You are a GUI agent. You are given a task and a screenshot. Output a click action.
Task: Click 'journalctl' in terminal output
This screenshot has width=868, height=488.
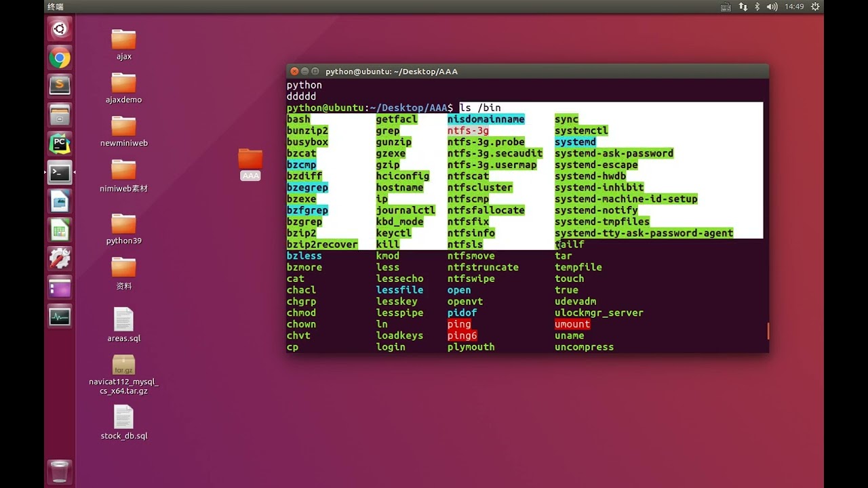click(406, 210)
